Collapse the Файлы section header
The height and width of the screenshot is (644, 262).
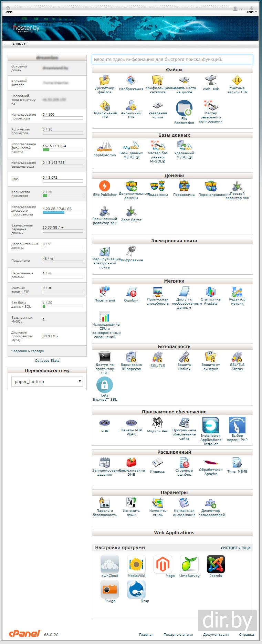172,70
